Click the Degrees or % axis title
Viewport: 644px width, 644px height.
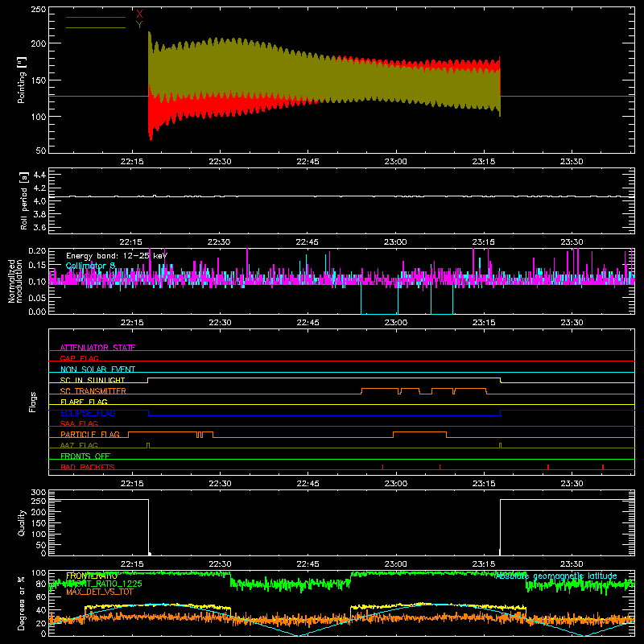click(x=22, y=603)
